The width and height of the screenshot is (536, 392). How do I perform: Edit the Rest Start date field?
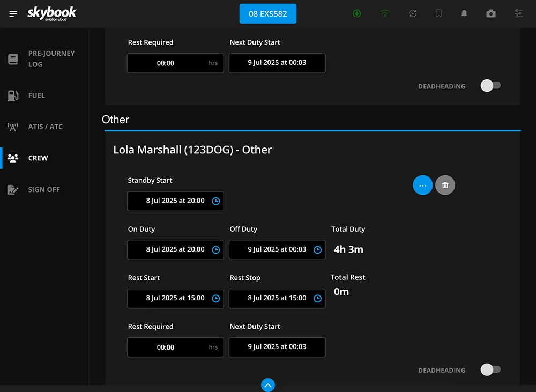[x=175, y=298]
